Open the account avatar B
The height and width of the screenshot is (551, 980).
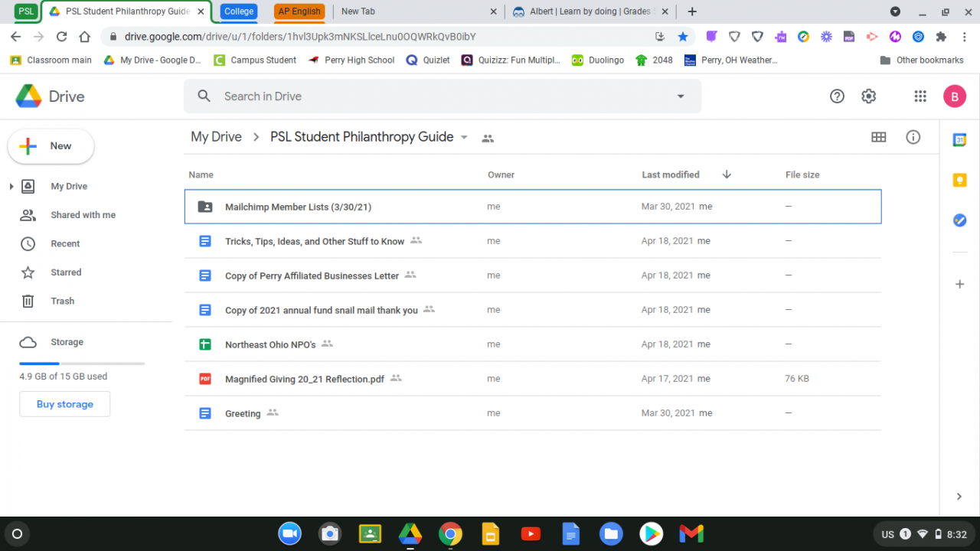click(x=955, y=96)
